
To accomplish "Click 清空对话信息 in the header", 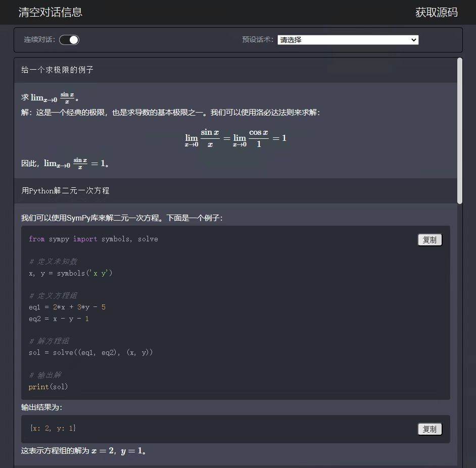I will [51, 12].
